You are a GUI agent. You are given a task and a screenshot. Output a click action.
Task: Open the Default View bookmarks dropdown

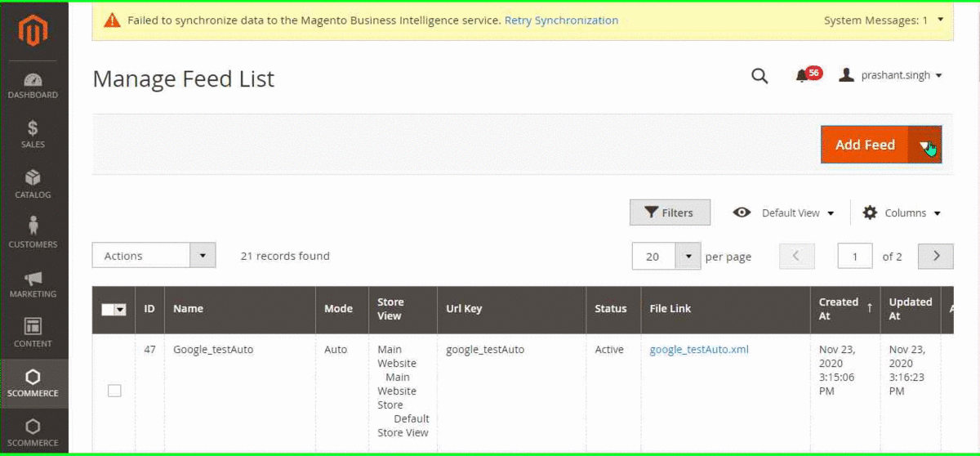784,212
